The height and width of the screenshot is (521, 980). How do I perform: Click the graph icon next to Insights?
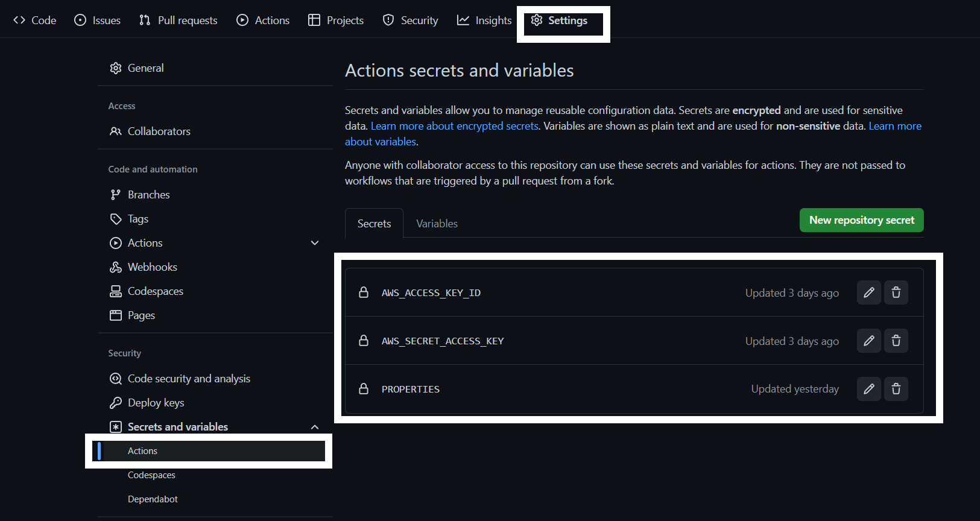pyautogui.click(x=463, y=20)
